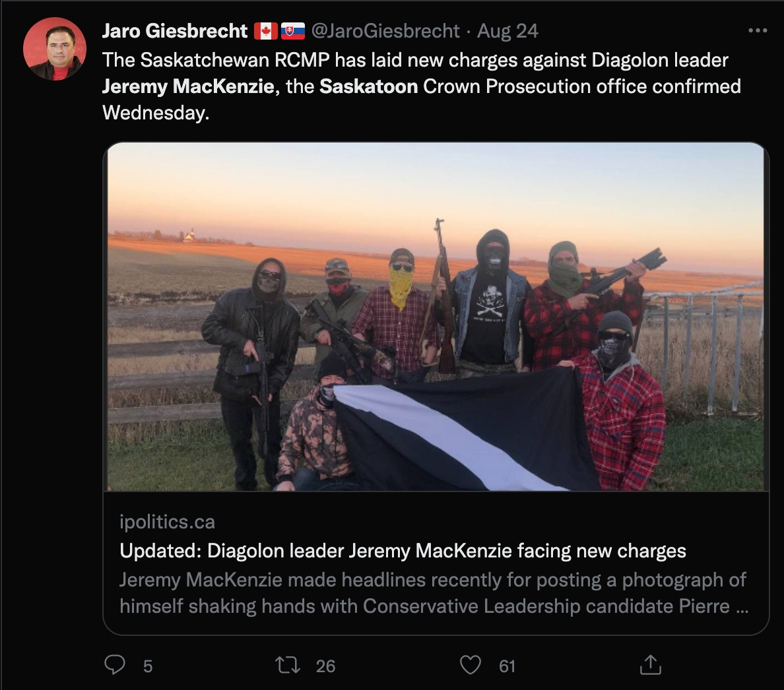The height and width of the screenshot is (690, 784).
Task: Click the Slovak flag emoji beside name
Action: coord(293,31)
